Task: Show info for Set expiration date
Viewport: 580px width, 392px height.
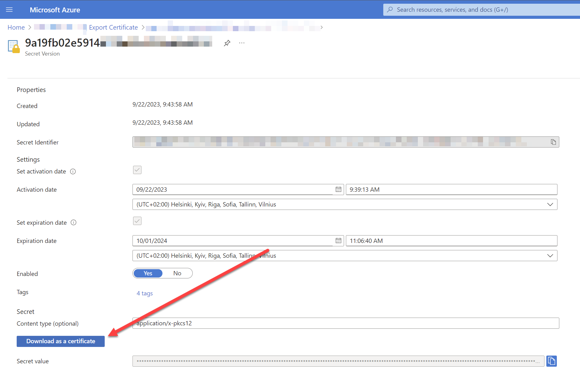Action: coord(74,223)
